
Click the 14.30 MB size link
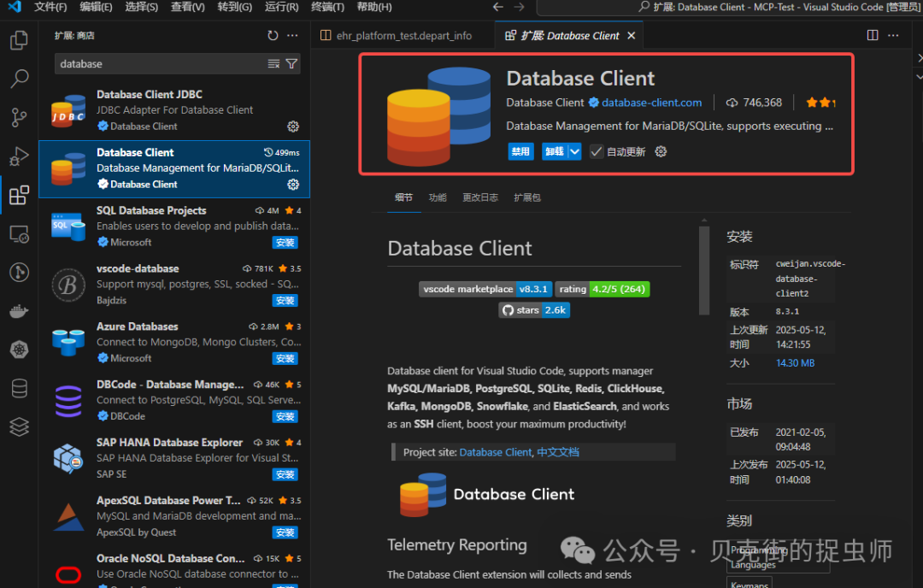(x=795, y=363)
